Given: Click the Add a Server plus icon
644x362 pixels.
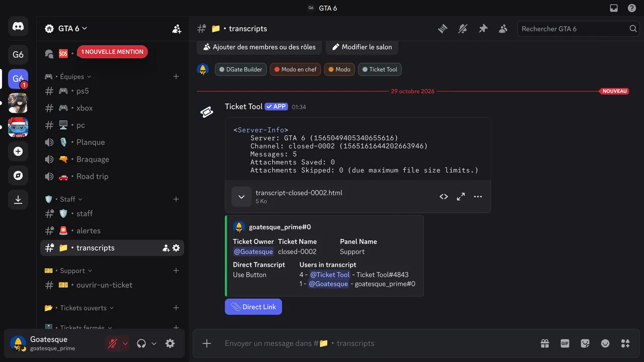Looking at the screenshot, I should (x=18, y=151).
